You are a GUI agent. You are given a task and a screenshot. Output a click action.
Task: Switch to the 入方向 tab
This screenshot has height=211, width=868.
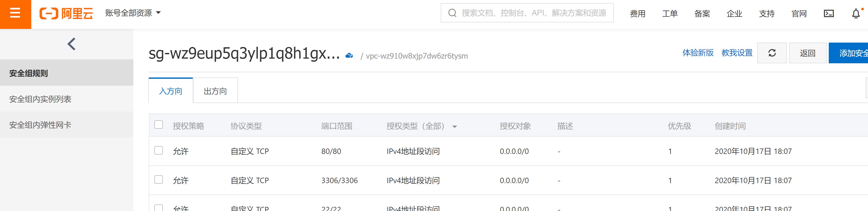(x=171, y=91)
